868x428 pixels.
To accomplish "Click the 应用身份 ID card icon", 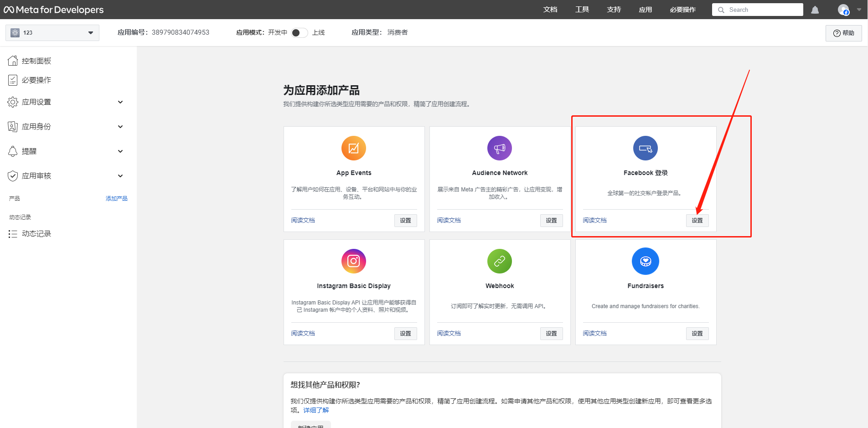I will (x=13, y=127).
